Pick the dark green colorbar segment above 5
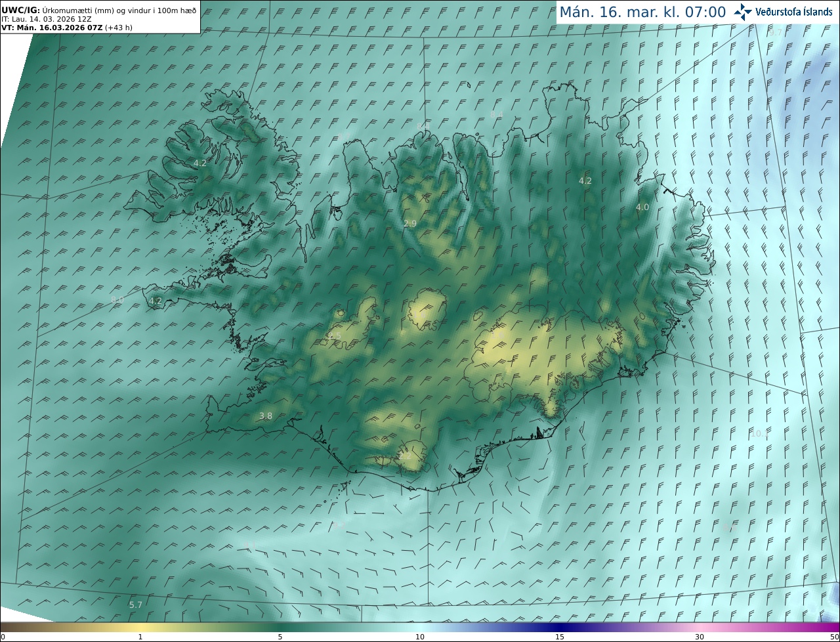840x642 pixels. click(x=280, y=627)
